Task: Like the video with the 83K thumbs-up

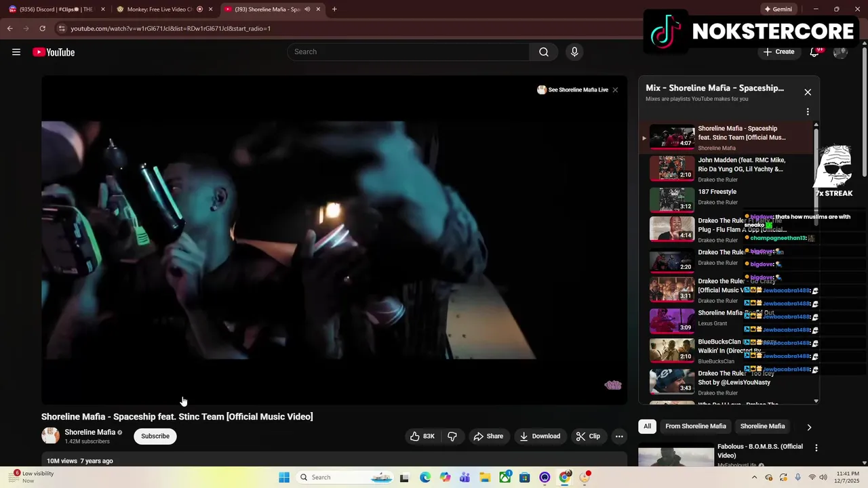Action: (422, 436)
